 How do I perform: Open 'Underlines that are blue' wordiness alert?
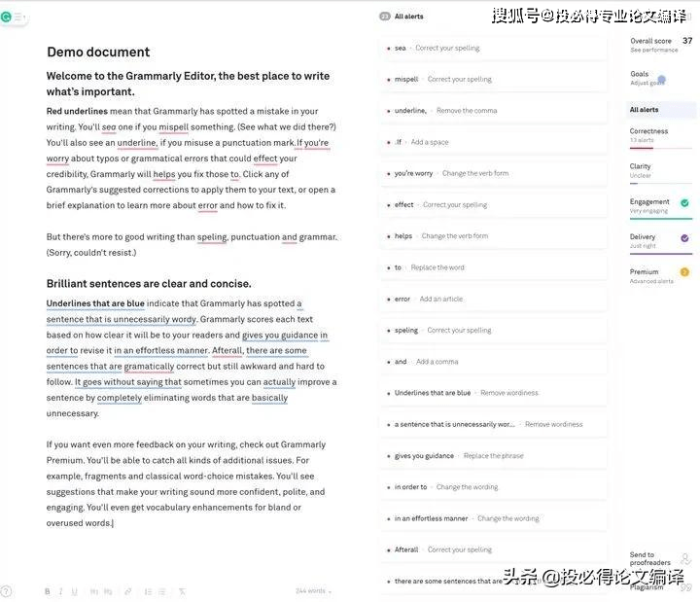(x=494, y=393)
